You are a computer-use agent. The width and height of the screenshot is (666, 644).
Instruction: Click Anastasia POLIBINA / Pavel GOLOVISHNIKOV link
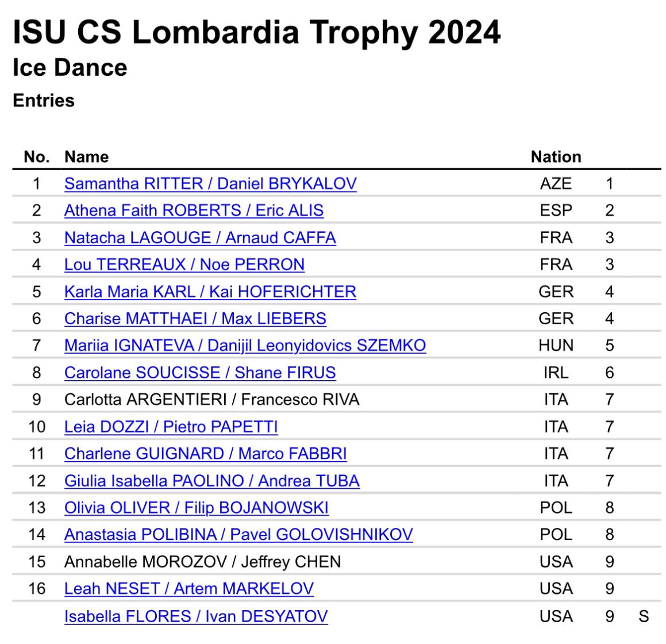(238, 534)
